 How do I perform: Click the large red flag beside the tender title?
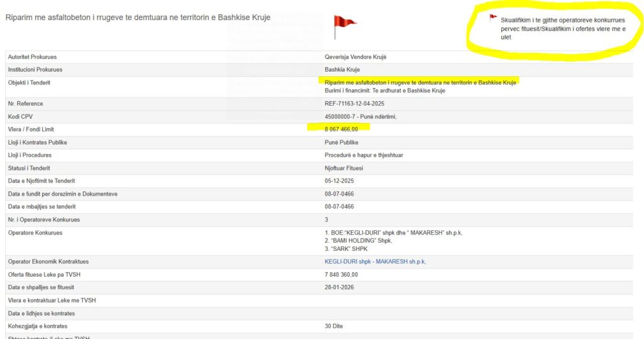coord(344,25)
